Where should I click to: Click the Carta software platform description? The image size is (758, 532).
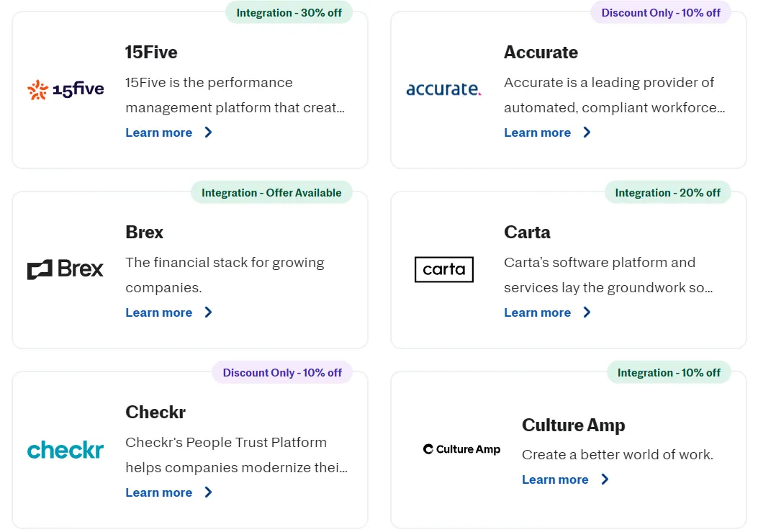pyautogui.click(x=608, y=275)
